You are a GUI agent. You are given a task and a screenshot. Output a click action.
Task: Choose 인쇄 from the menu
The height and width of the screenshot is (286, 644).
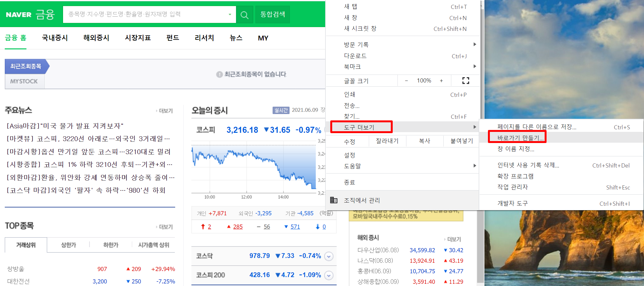click(403, 94)
